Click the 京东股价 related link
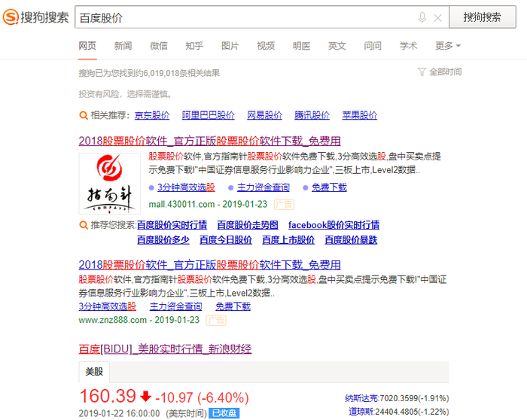 152,115
